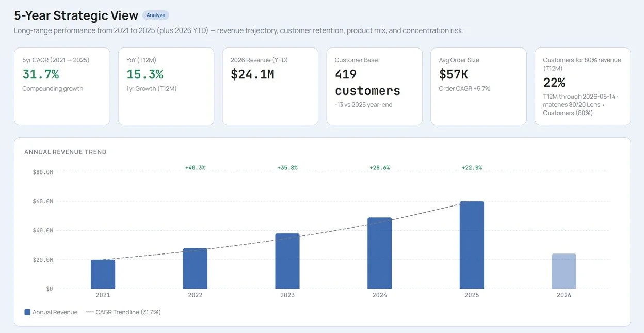Click the Analyze badge next to the title
Screen dimensions: 644x333
(155, 15)
